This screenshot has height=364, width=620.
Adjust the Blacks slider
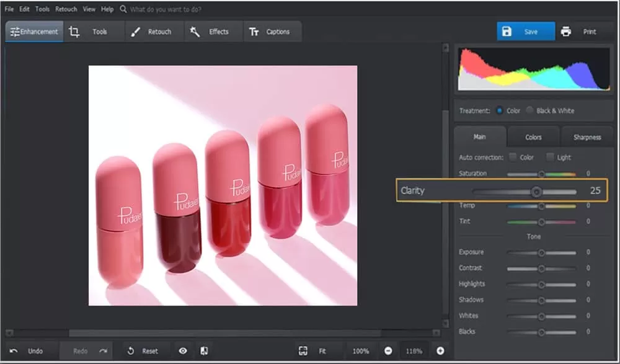click(541, 332)
